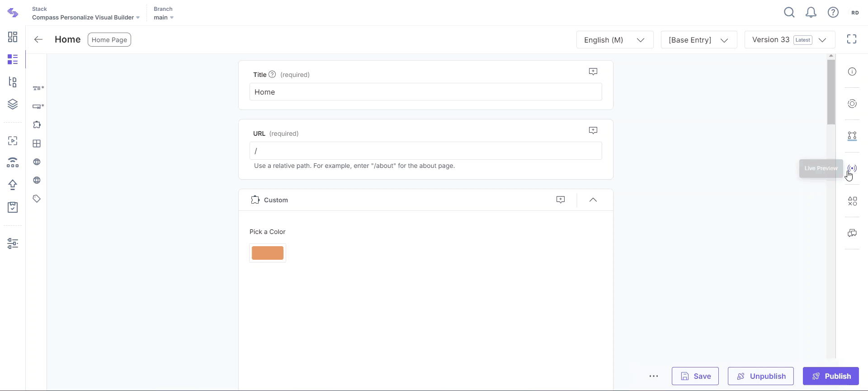Click the Contentstack logo icon
868x391 pixels.
pos(13,13)
